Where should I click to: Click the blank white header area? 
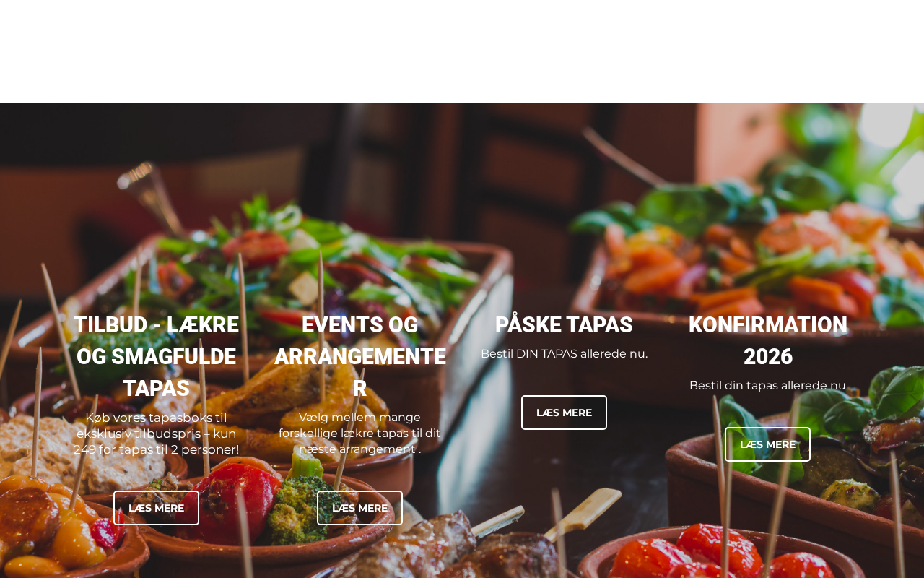(462, 51)
